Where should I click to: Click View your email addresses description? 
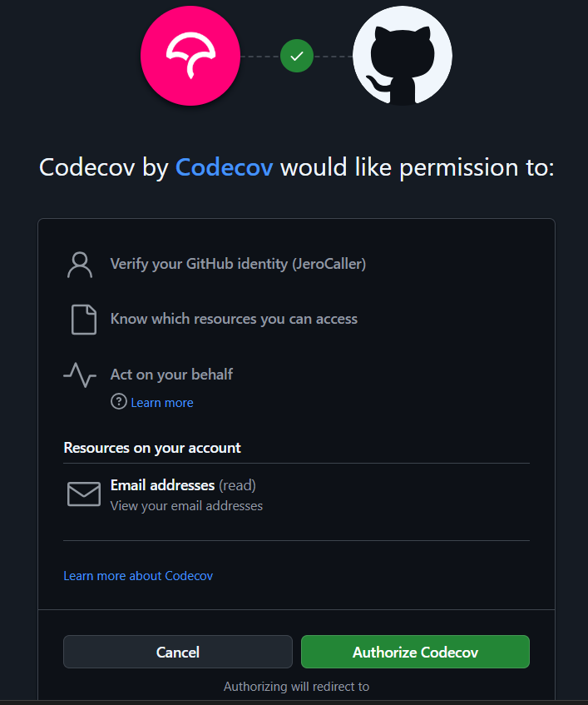click(x=186, y=505)
